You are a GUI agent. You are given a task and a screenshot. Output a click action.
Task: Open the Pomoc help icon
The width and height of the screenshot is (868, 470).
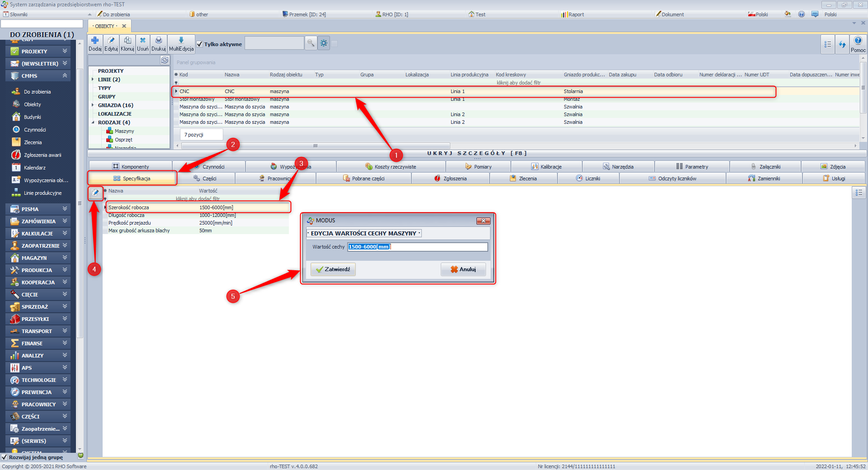[858, 42]
